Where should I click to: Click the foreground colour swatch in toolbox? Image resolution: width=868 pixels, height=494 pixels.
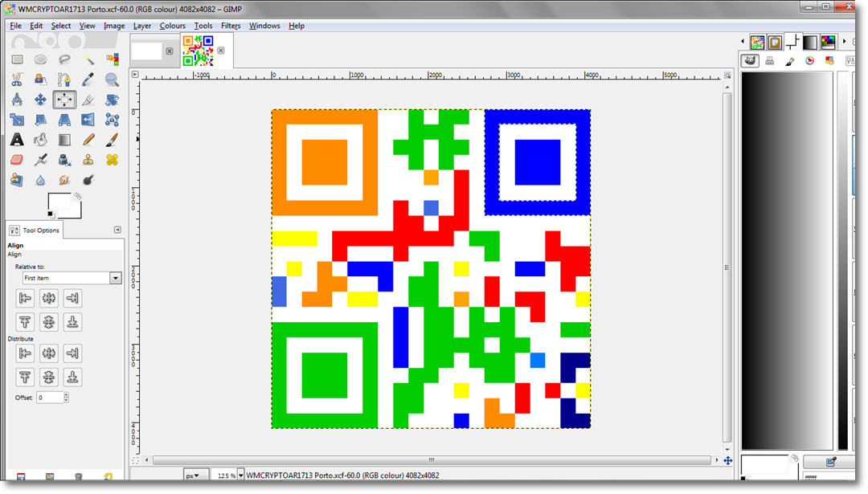(x=59, y=202)
